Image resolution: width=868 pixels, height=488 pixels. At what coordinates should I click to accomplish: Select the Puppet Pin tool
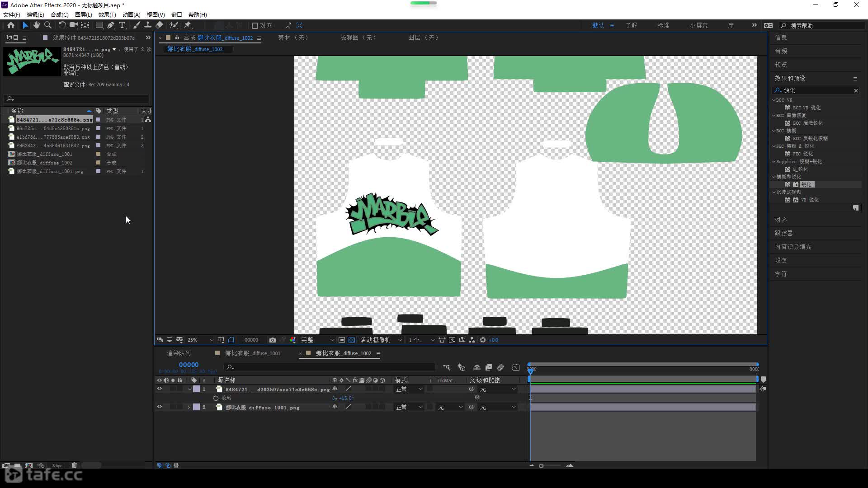click(x=188, y=25)
